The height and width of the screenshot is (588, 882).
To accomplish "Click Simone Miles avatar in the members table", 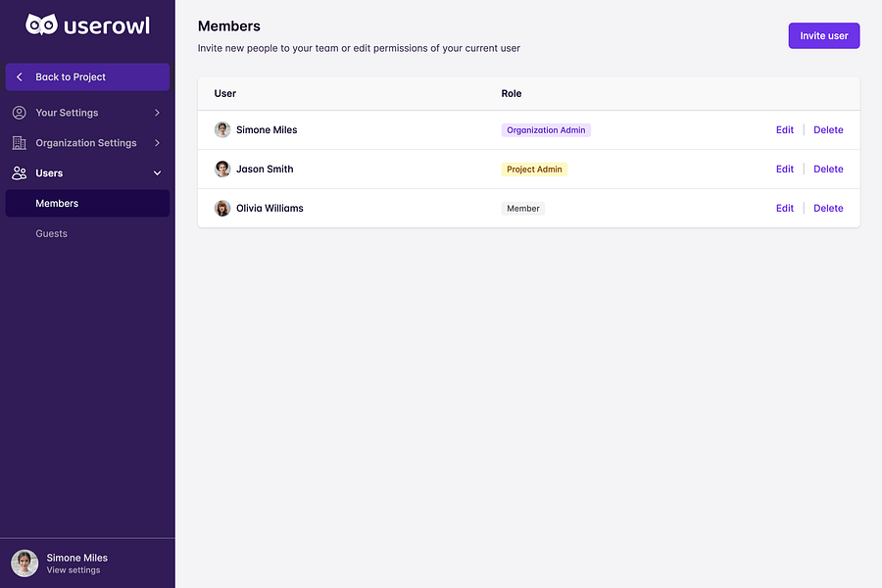I will point(222,130).
